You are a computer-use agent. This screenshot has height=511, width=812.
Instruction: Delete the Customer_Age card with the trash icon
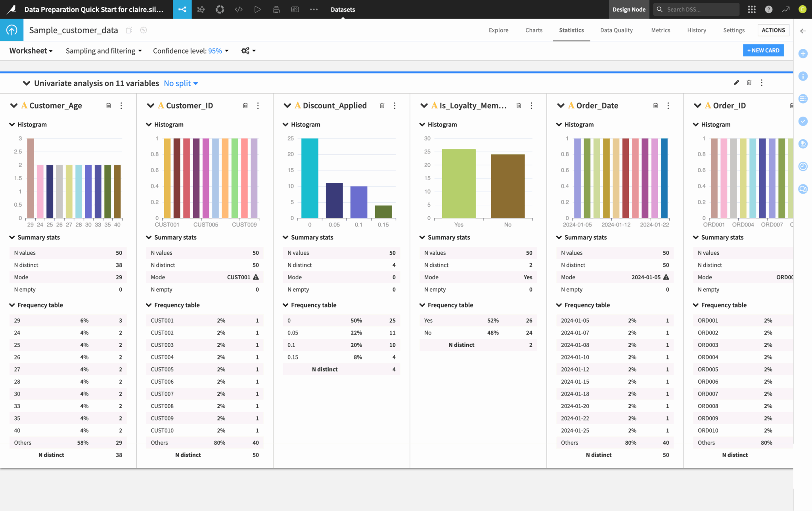point(109,106)
